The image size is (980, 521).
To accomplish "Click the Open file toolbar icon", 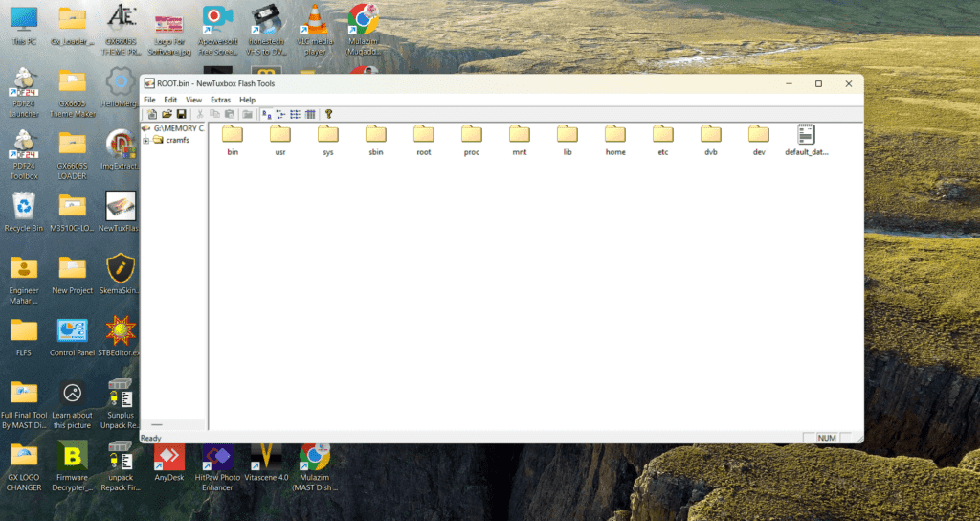I will (167, 114).
